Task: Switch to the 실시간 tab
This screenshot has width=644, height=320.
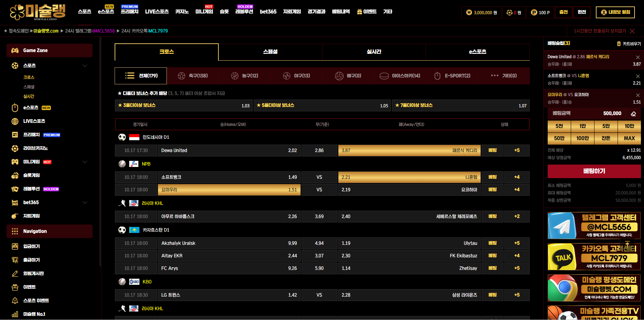Action: coord(374,52)
